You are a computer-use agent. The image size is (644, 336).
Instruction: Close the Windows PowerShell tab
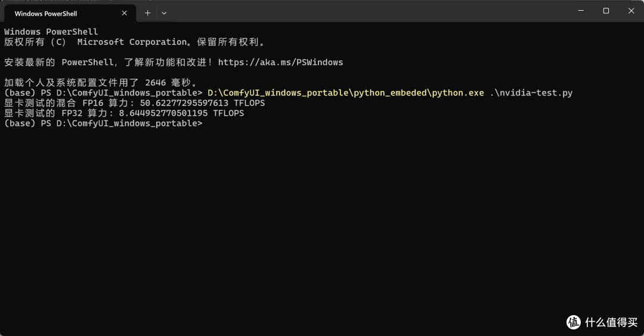point(125,13)
